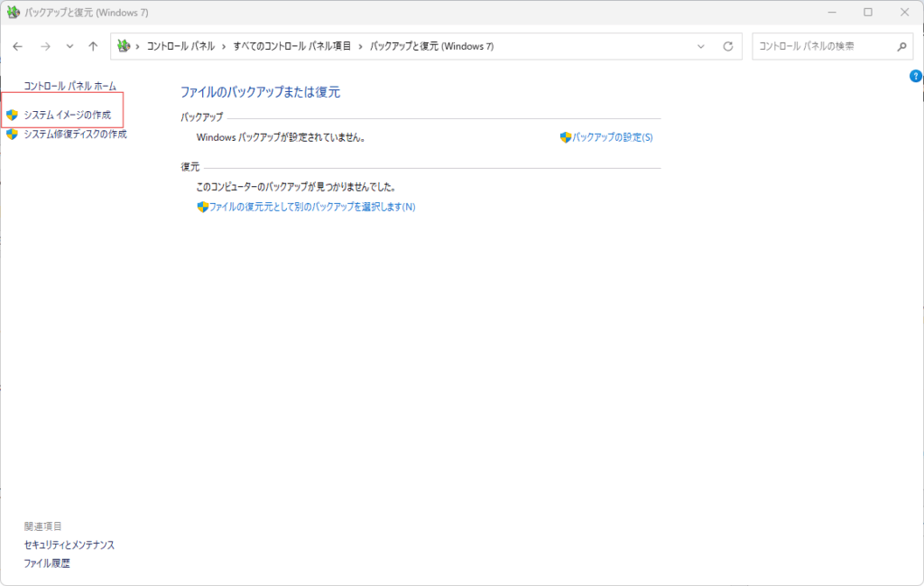924x586 pixels.
Task: Open システム イメージの作成 link
Action: [67, 115]
